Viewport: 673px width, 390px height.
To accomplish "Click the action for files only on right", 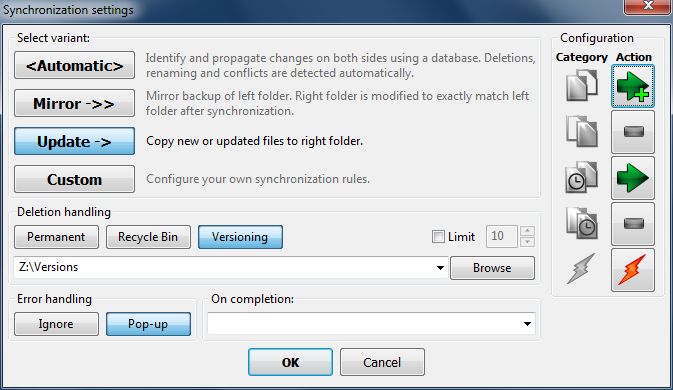I will (633, 132).
